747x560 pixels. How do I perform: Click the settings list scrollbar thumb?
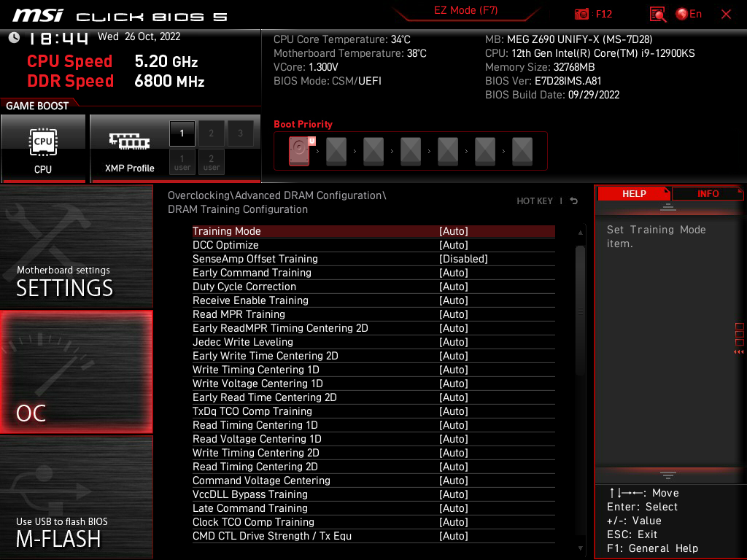pyautogui.click(x=580, y=311)
